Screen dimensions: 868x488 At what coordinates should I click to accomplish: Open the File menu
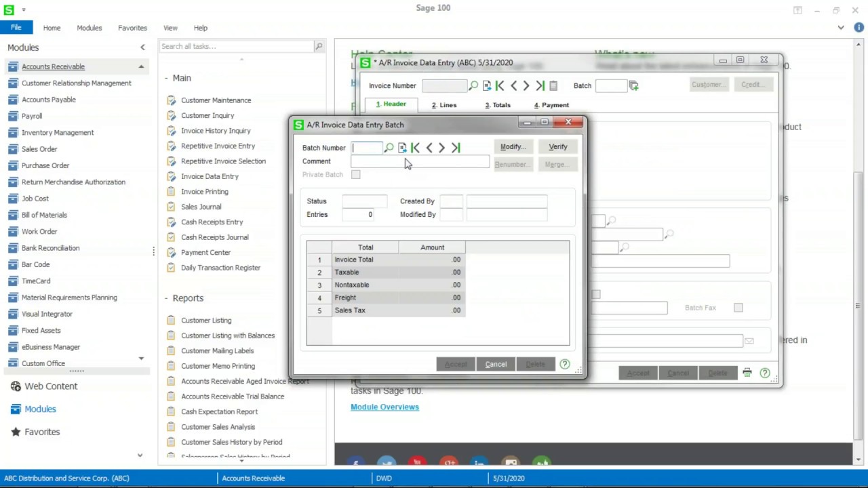tap(16, 28)
